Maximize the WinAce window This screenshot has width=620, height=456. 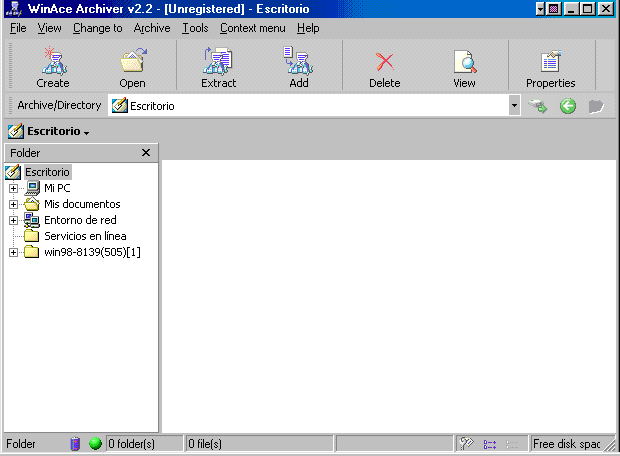tap(588, 8)
